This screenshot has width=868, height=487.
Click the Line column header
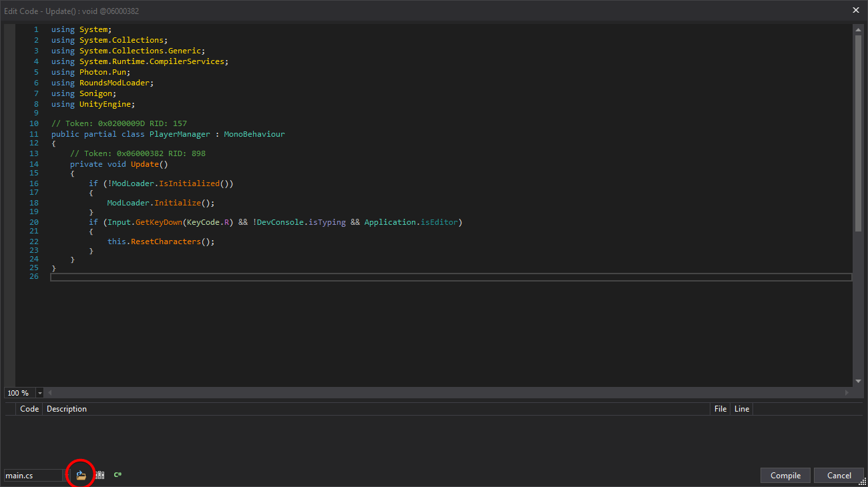pyautogui.click(x=741, y=408)
